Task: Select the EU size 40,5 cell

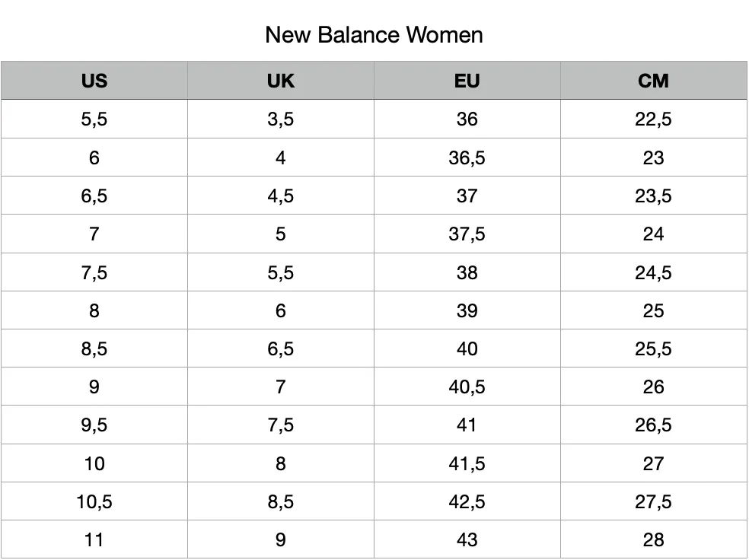Action: coord(467,387)
